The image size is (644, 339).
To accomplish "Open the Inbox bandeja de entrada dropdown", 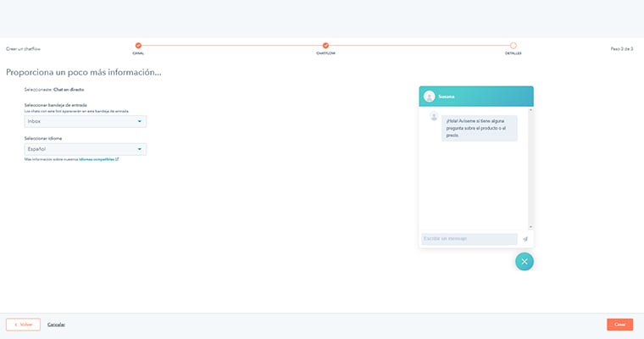I will click(x=85, y=121).
